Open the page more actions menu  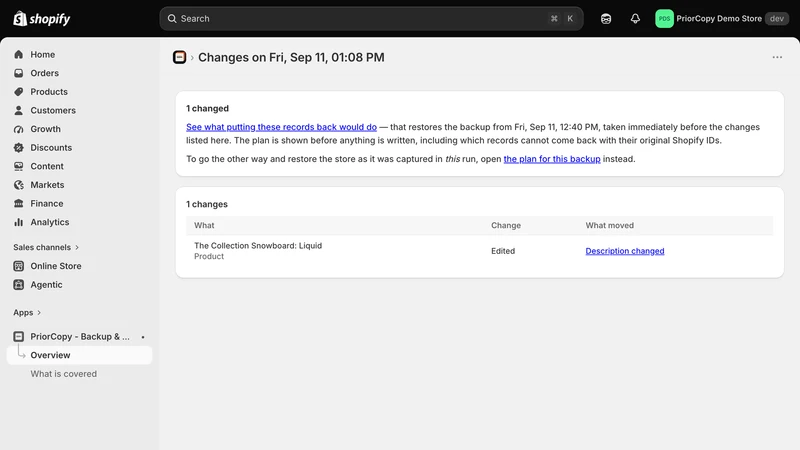(x=777, y=57)
